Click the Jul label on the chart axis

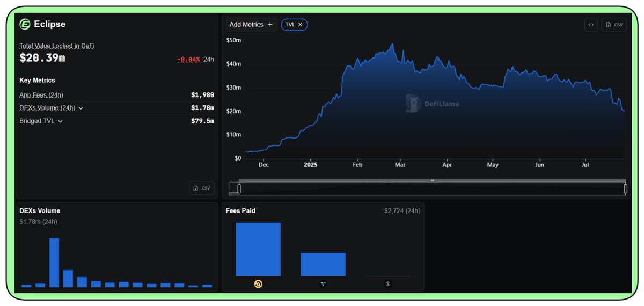[586, 165]
